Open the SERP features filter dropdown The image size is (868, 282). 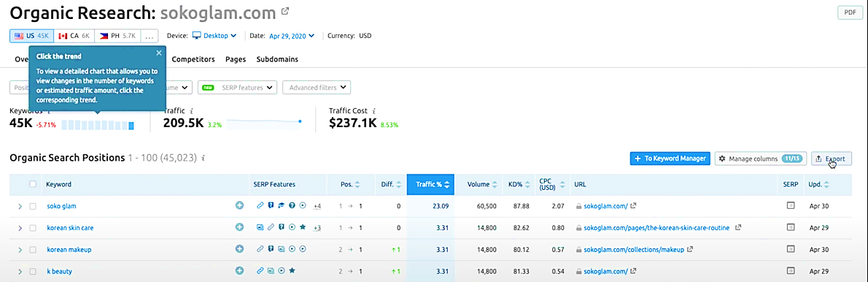click(237, 87)
